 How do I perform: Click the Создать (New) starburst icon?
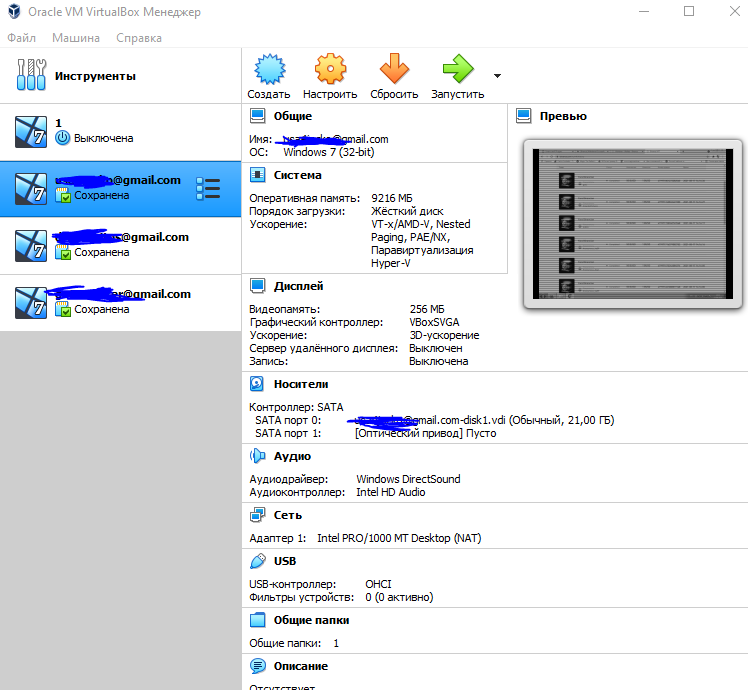270,69
